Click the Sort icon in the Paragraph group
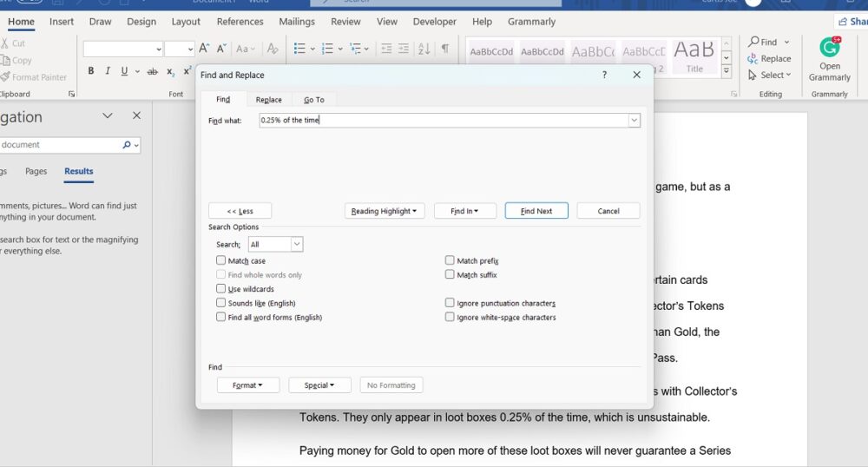Image resolution: width=868 pixels, height=467 pixels. point(425,49)
